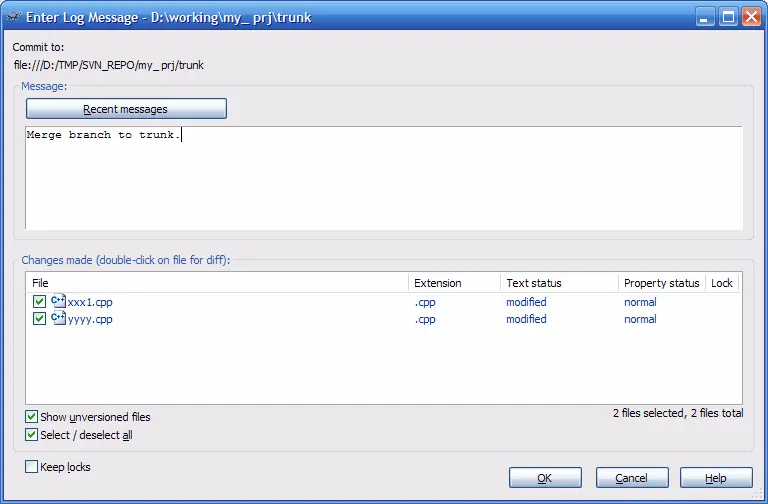Sort by the Lock column header
The width and height of the screenshot is (768, 504).
[x=722, y=283]
